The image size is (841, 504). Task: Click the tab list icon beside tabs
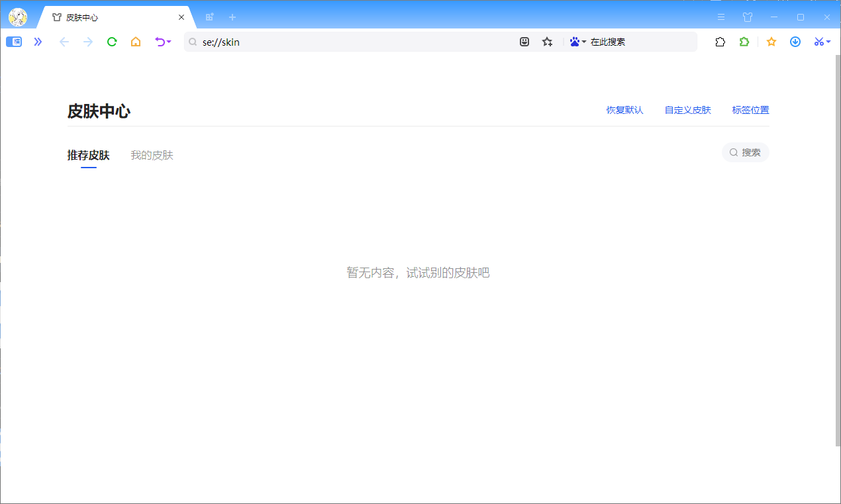210,17
